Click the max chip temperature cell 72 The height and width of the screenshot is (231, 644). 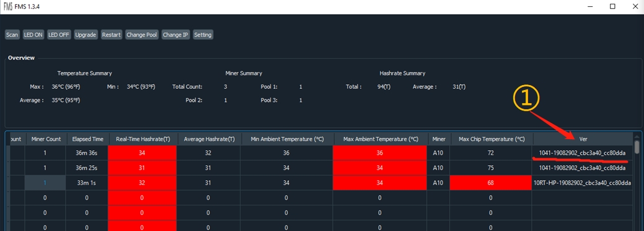pyautogui.click(x=492, y=153)
